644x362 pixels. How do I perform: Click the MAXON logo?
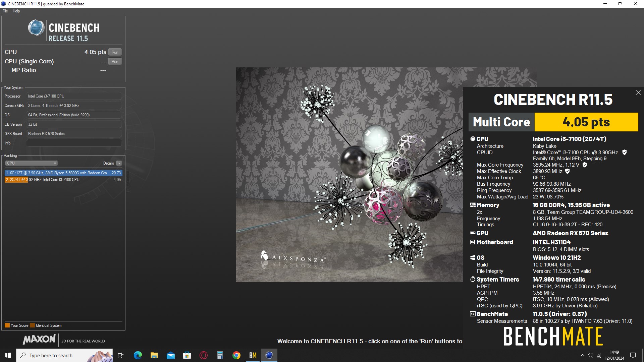click(x=39, y=340)
